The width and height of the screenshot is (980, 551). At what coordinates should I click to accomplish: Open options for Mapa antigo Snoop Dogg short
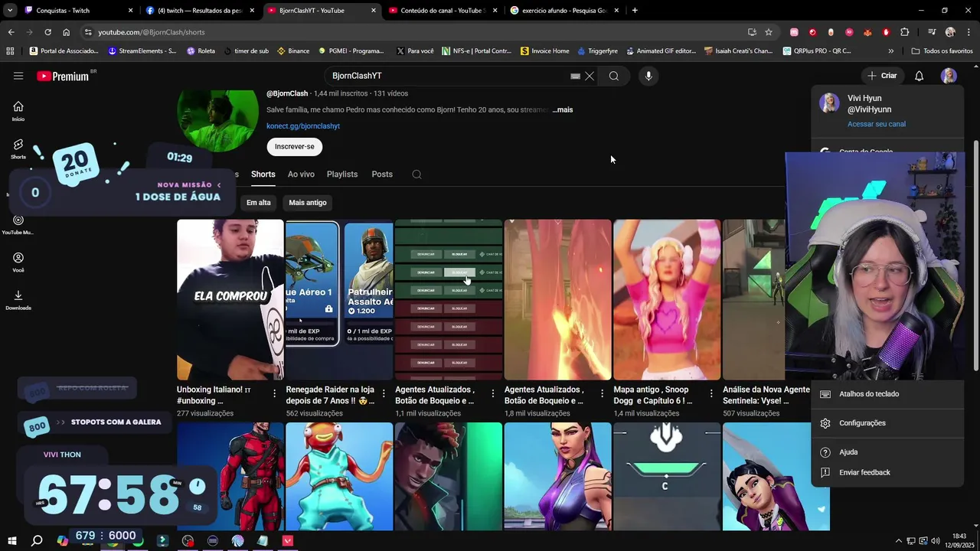click(x=711, y=393)
